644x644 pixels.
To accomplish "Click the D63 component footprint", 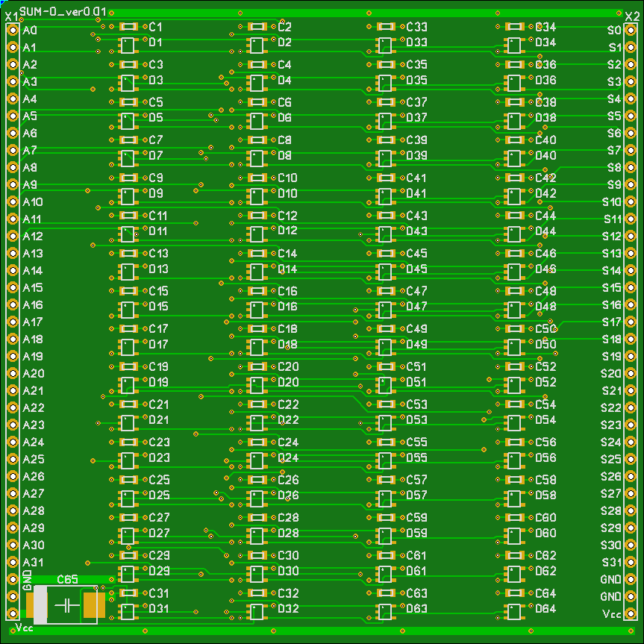I will (385, 612).
